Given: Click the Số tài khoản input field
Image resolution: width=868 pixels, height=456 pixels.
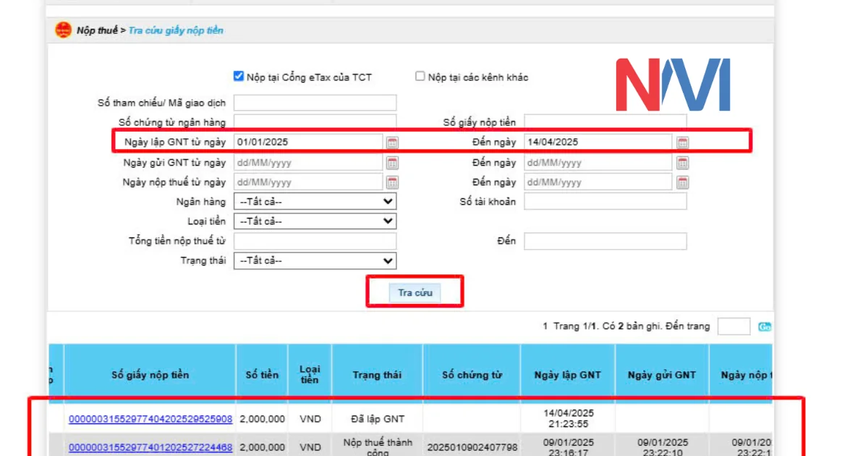Looking at the screenshot, I should [605, 201].
